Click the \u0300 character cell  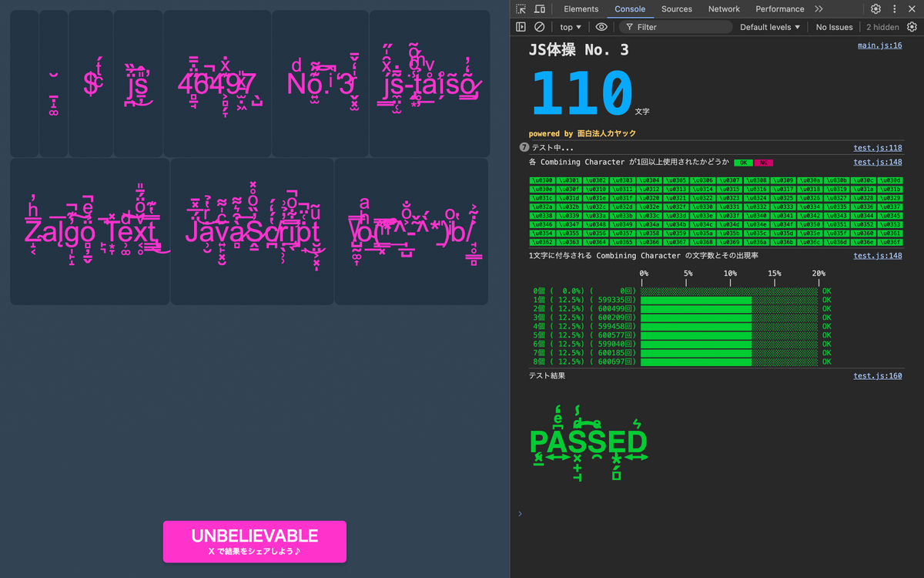(542, 180)
